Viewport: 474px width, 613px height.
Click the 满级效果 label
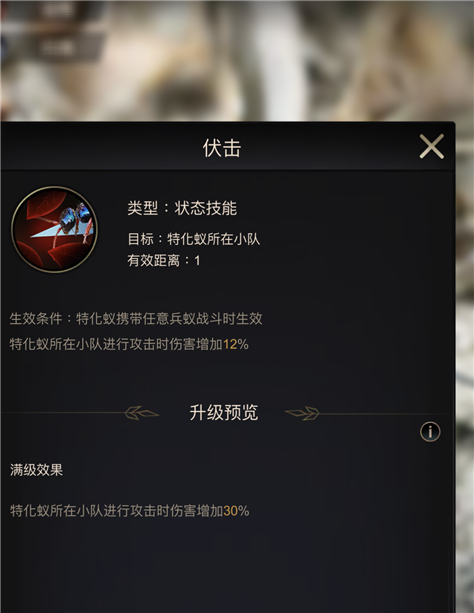[x=36, y=470]
